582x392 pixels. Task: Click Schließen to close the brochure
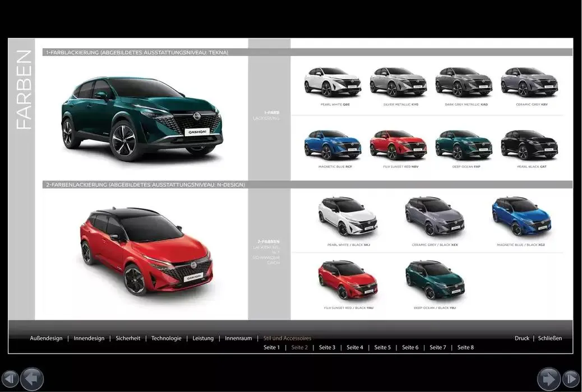pos(549,338)
